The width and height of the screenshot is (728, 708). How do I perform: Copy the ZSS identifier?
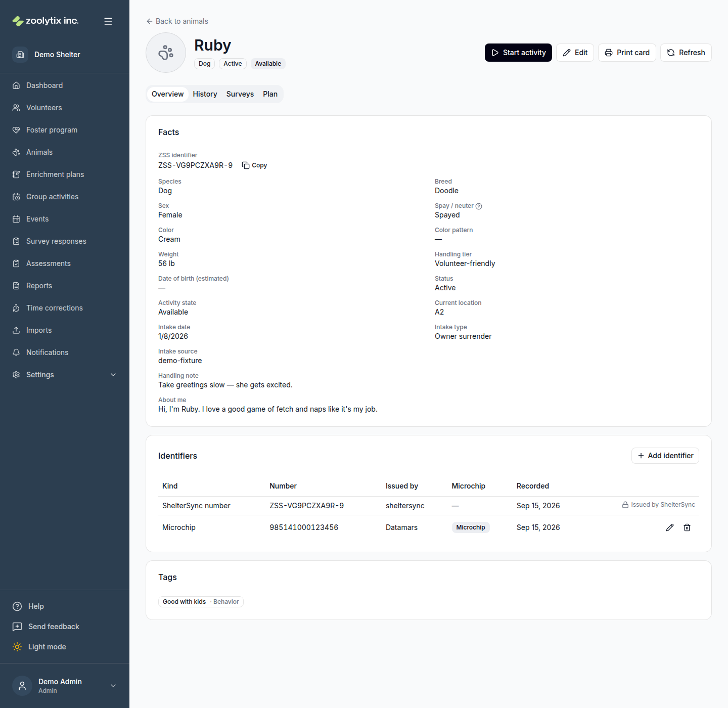coord(254,165)
